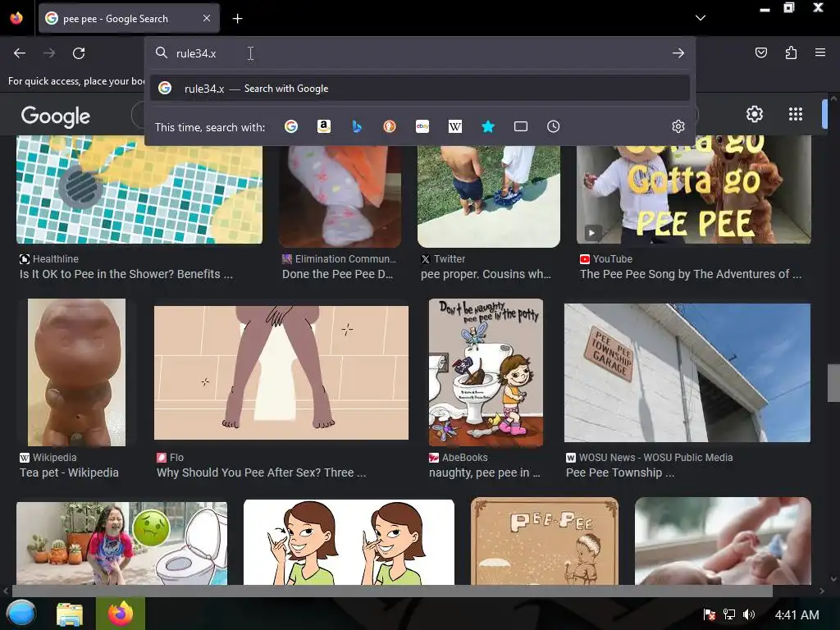Click the Google logo

56,116
